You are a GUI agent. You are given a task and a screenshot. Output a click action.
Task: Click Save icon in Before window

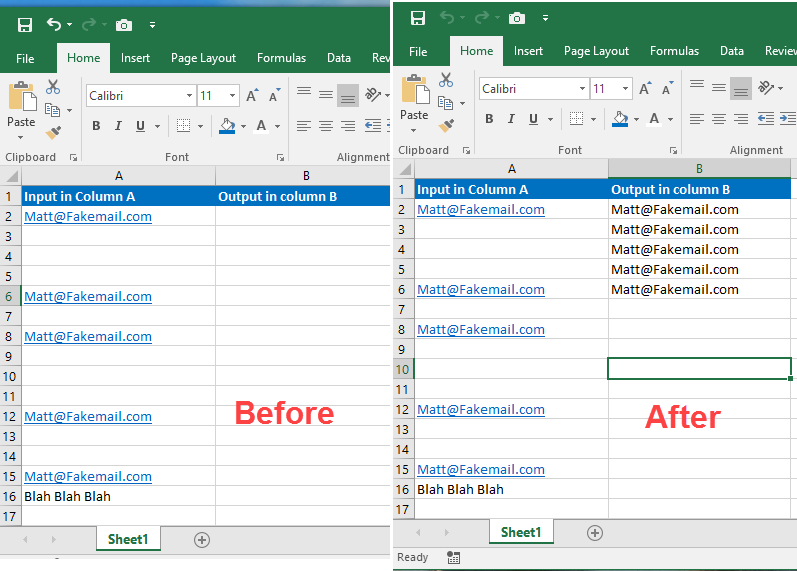(x=24, y=25)
